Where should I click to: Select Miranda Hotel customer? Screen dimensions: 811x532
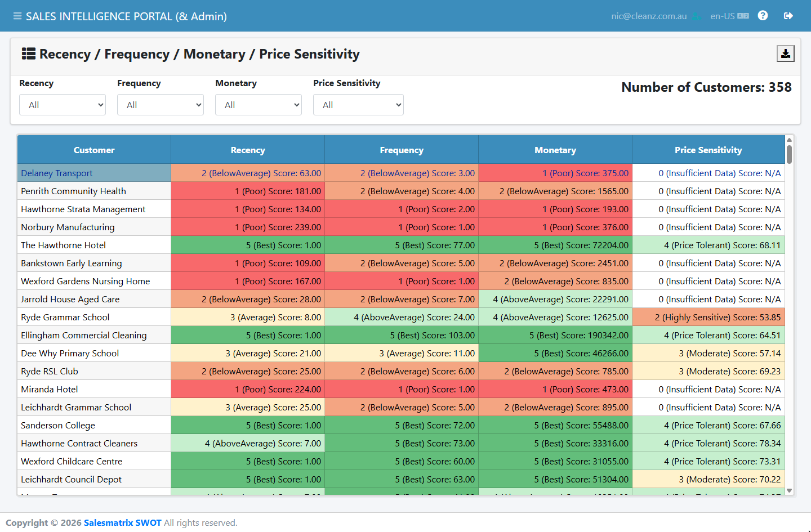pos(94,389)
